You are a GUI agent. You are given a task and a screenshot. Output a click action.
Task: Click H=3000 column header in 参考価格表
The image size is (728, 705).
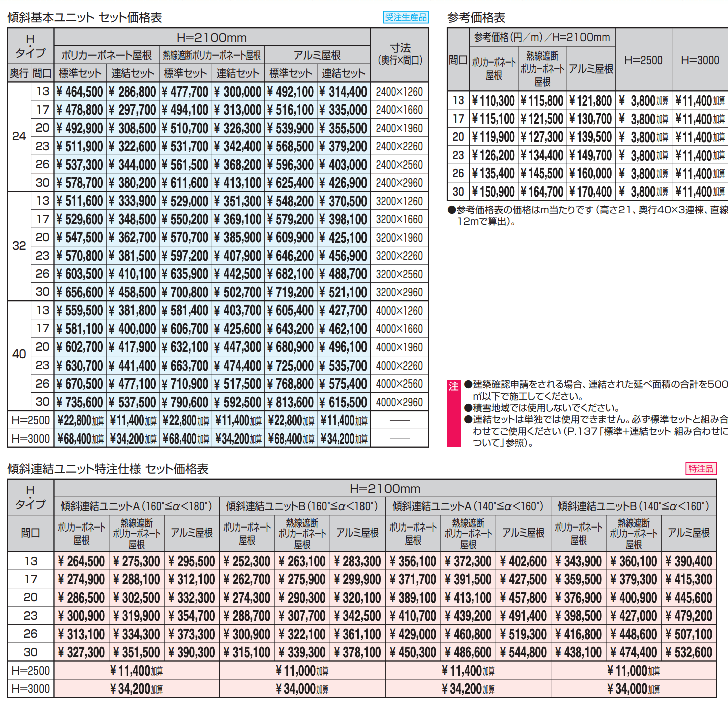[x=700, y=60]
